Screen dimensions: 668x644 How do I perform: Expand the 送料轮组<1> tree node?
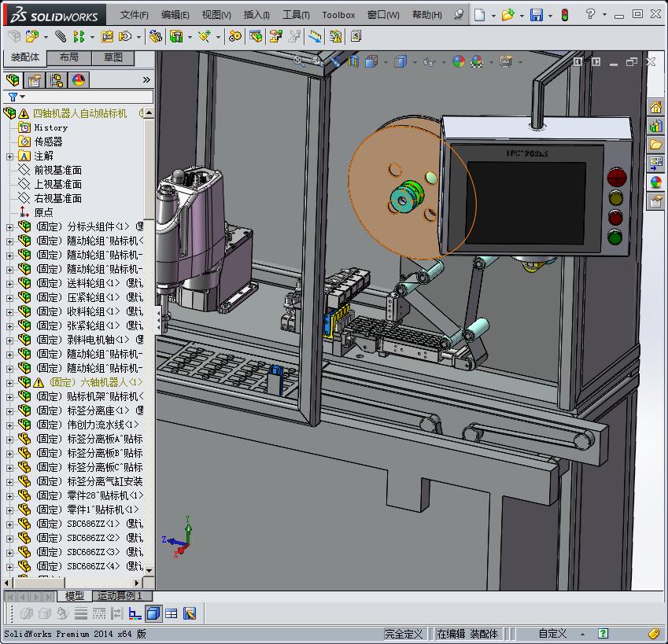[9, 284]
